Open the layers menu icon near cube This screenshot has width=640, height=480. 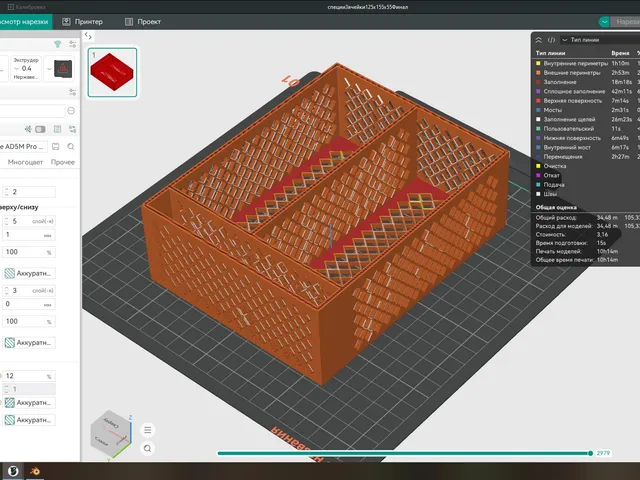click(x=147, y=430)
